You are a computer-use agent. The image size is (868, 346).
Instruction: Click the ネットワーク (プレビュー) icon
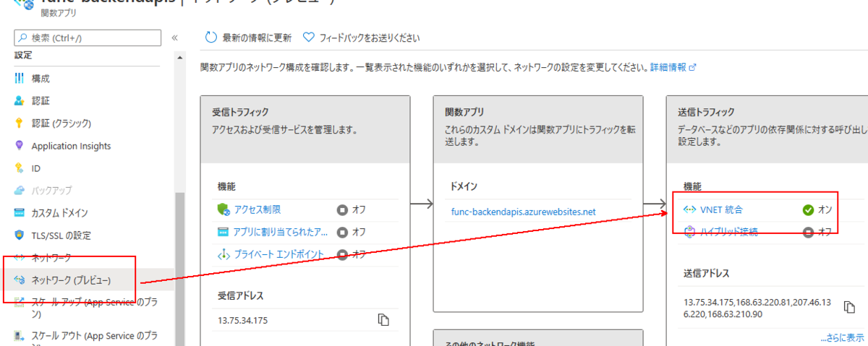coord(20,280)
